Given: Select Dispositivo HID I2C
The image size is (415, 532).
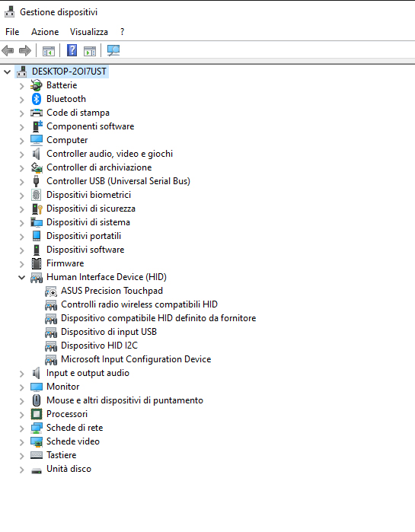Looking at the screenshot, I should (x=100, y=346).
